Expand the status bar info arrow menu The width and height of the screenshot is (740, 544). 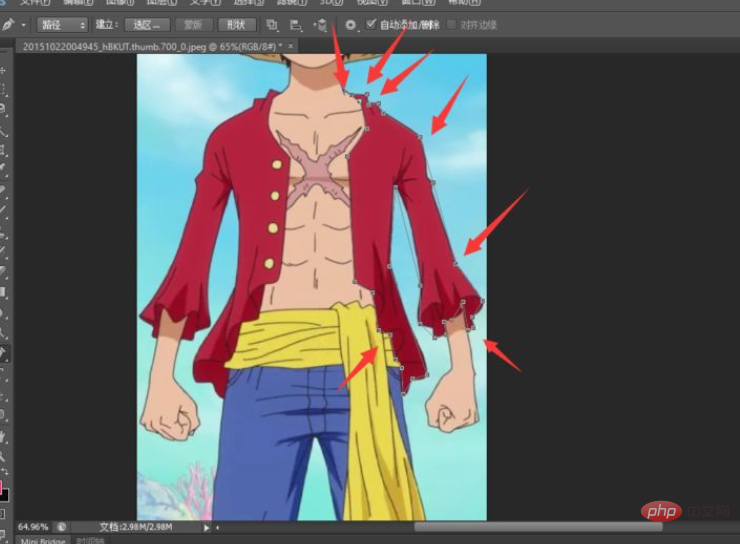pos(206,527)
